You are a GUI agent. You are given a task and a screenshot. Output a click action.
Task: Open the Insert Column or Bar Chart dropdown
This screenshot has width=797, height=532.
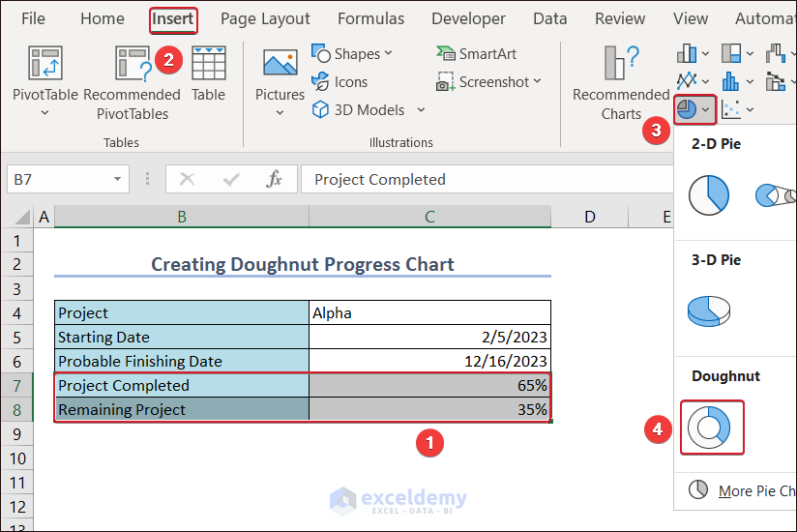pyautogui.click(x=693, y=53)
